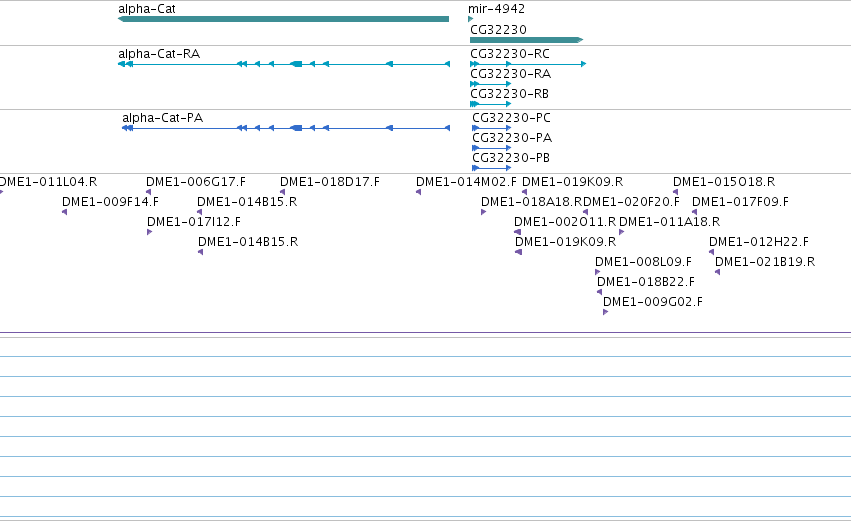
Task: Click the DME1-006G17.F label
Action: coord(196,182)
